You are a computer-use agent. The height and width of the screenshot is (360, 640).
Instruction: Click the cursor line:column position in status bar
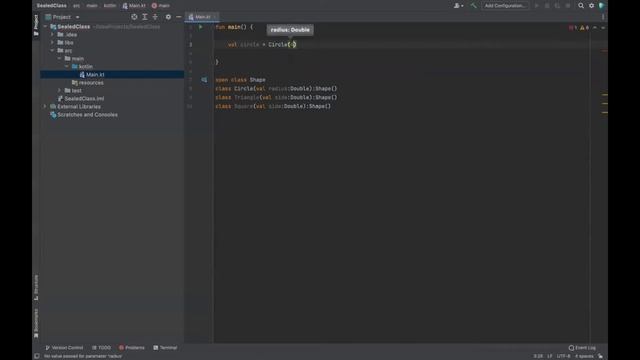538,356
